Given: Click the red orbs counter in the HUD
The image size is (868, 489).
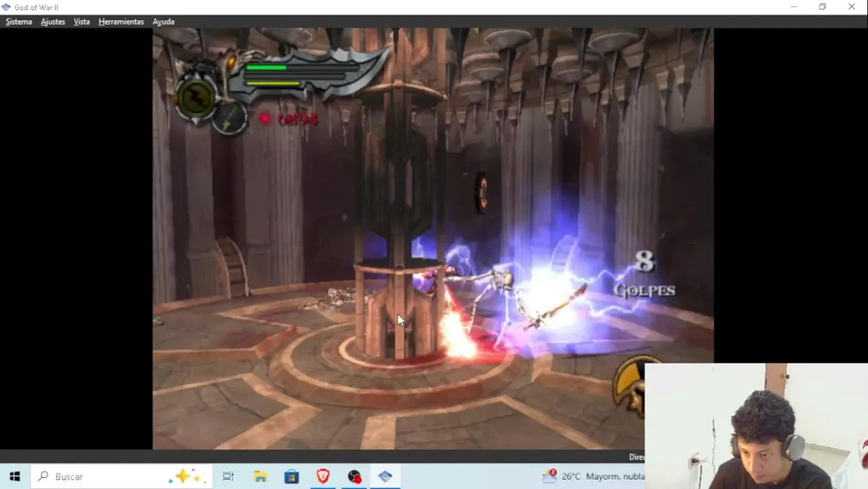Looking at the screenshot, I should 289,120.
